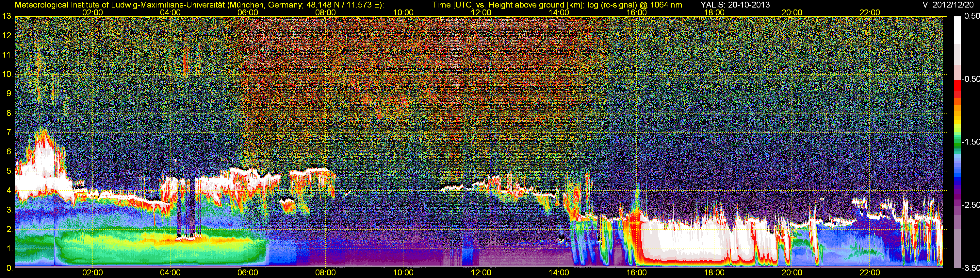
Task: Click the 02:00 label on bottom time axis
Action: 92,273
